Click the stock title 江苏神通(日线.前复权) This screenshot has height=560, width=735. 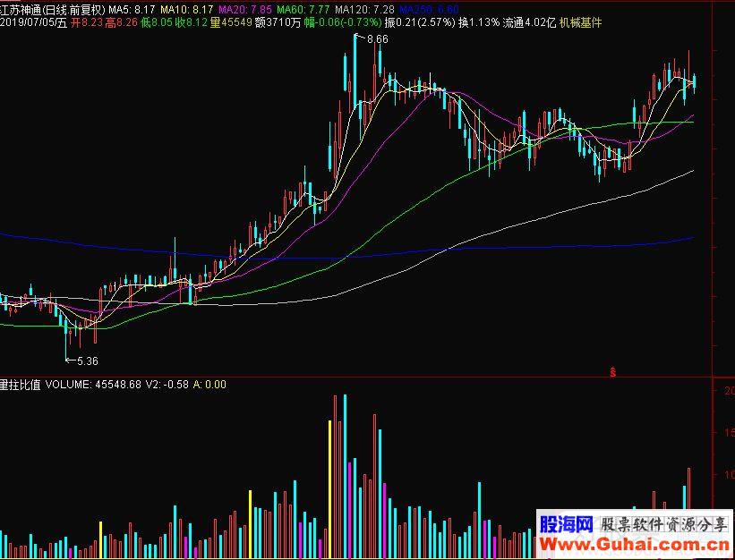click(x=53, y=9)
